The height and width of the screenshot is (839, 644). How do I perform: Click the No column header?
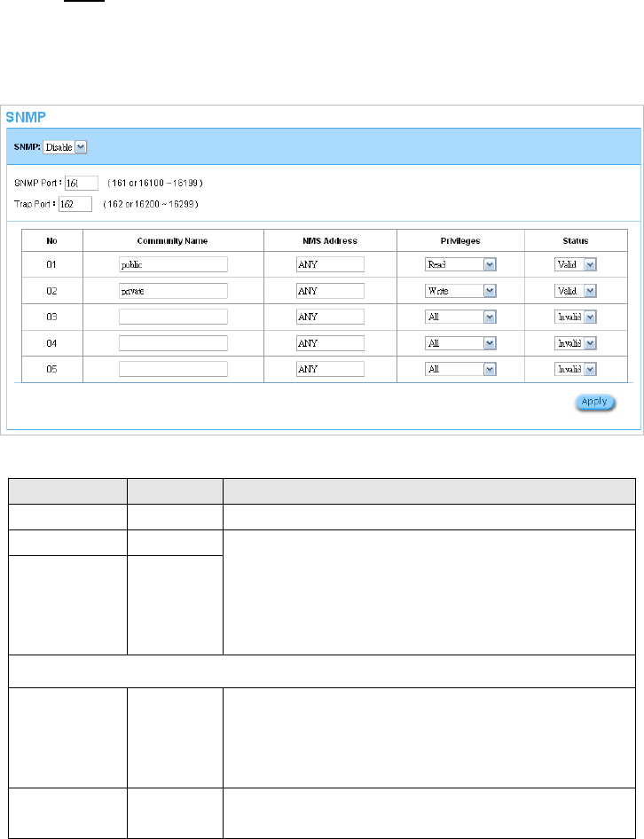pos(52,240)
